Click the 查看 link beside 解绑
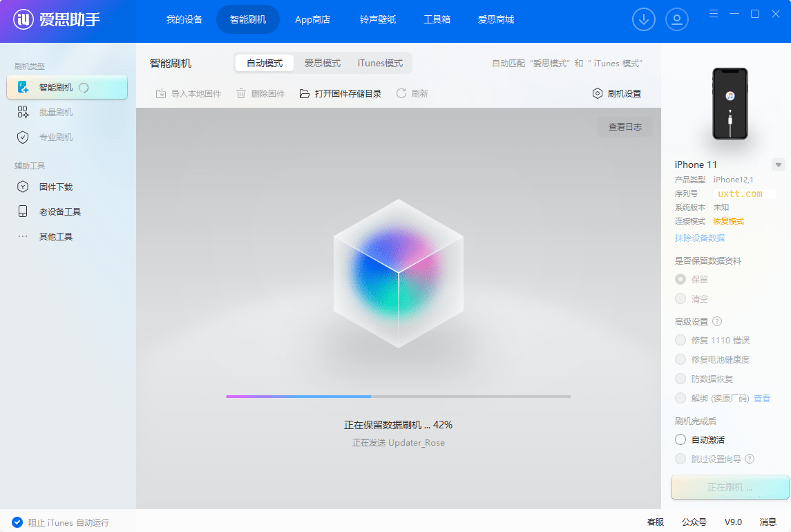This screenshot has width=791, height=532. [x=762, y=398]
